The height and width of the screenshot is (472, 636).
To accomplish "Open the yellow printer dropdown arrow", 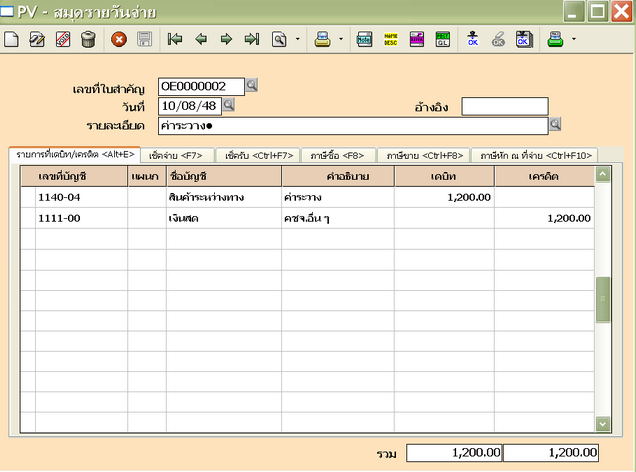I will [x=342, y=41].
